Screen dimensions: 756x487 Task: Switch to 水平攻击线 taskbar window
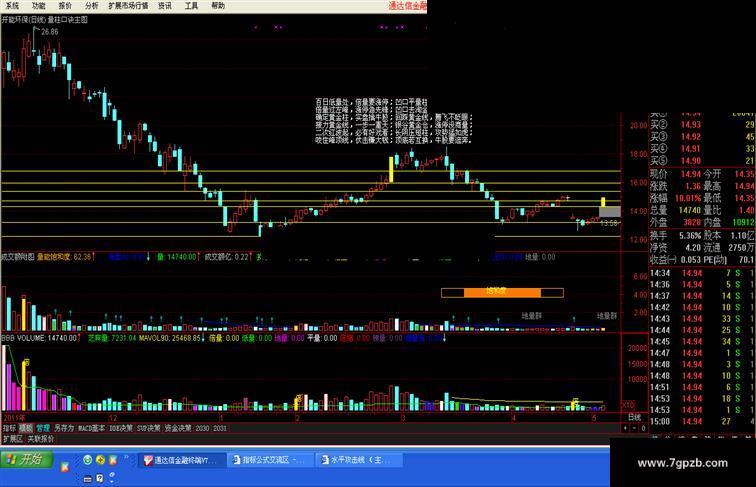pyautogui.click(x=359, y=460)
